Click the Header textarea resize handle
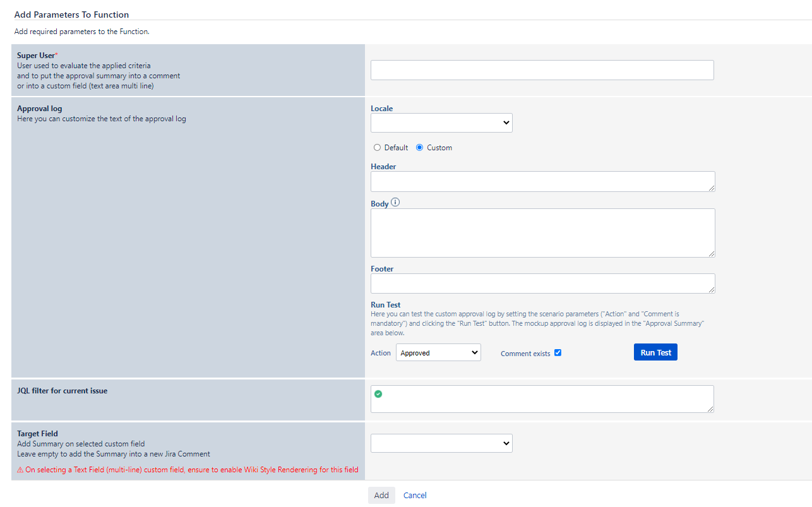Image resolution: width=812 pixels, height=507 pixels. tap(712, 188)
